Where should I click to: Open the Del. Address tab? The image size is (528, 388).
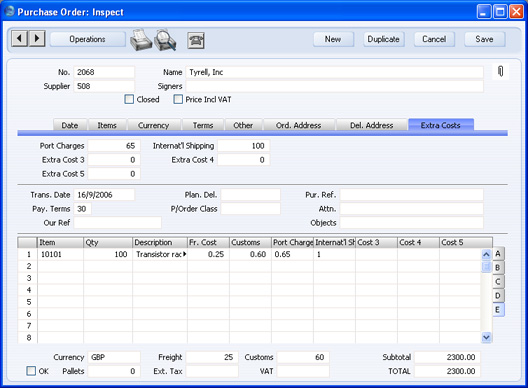371,125
